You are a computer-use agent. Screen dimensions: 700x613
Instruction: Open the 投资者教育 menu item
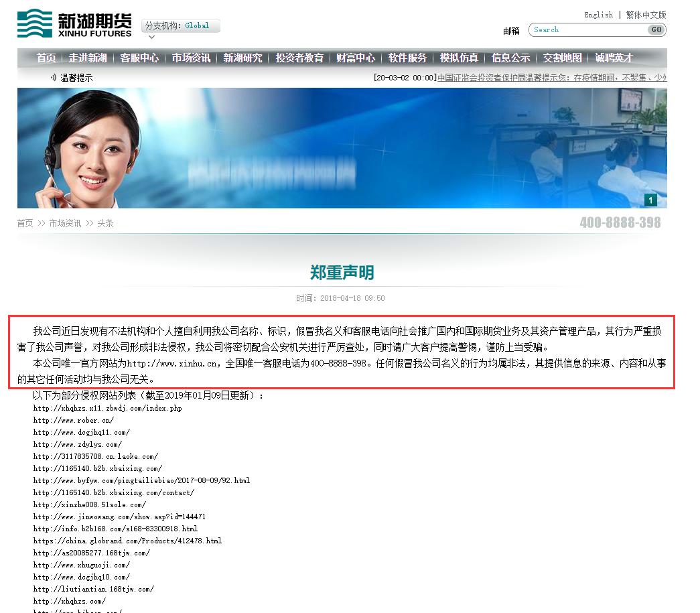(x=299, y=58)
